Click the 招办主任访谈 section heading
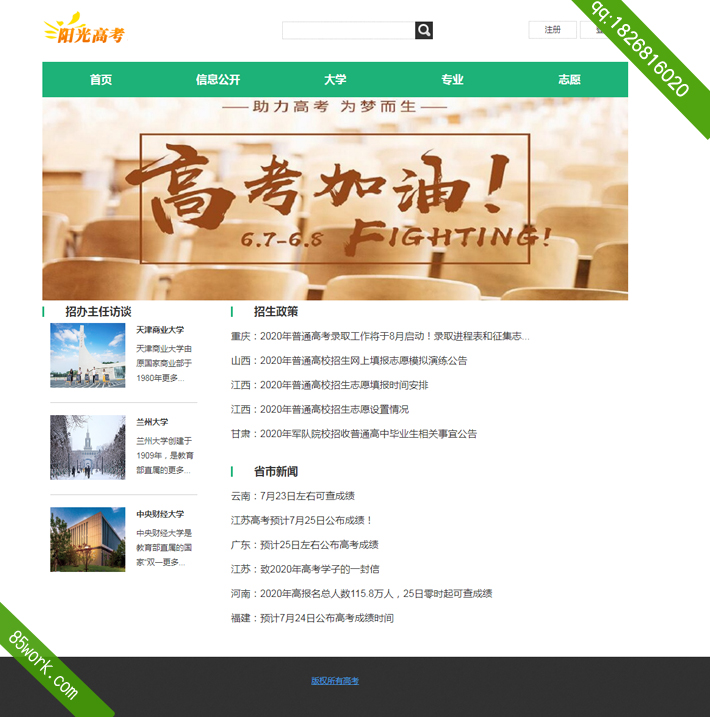Image resolution: width=710 pixels, height=717 pixels. [x=98, y=311]
